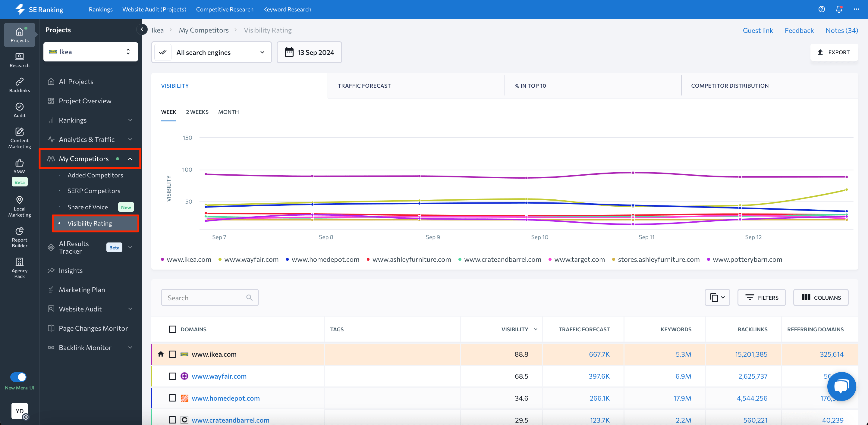
Task: Check the www.crateandbarrel.com row checkbox
Action: coord(172,420)
